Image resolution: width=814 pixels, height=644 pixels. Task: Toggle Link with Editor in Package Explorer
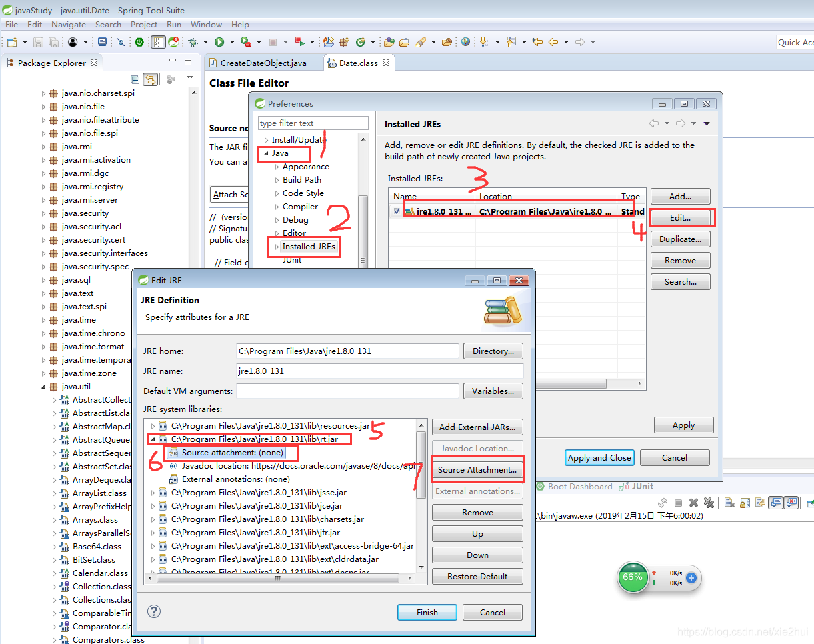[x=151, y=79]
